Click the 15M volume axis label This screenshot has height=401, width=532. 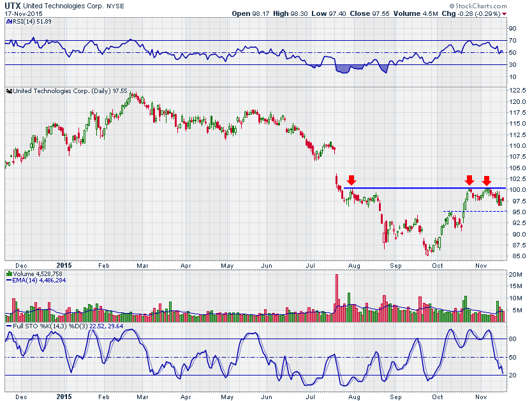coord(515,286)
